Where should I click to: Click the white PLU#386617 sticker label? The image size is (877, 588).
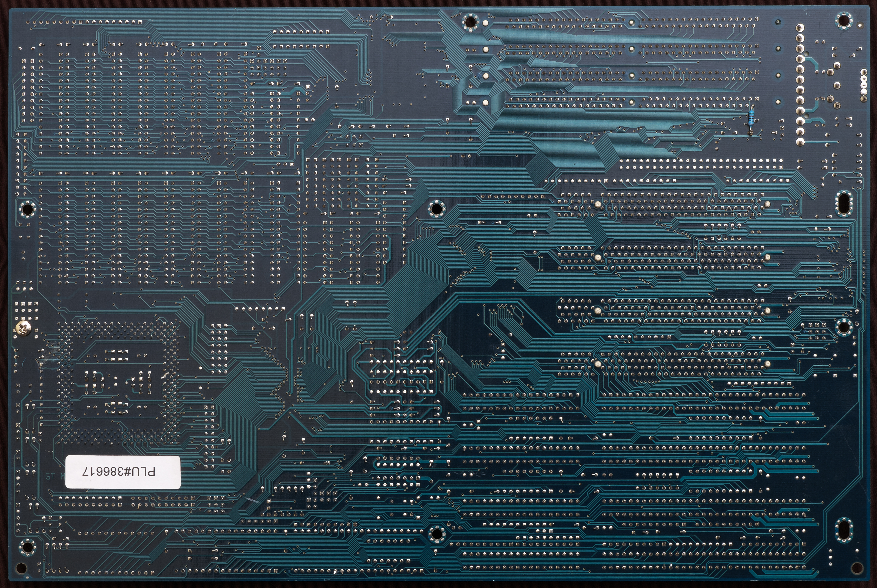[x=123, y=472]
